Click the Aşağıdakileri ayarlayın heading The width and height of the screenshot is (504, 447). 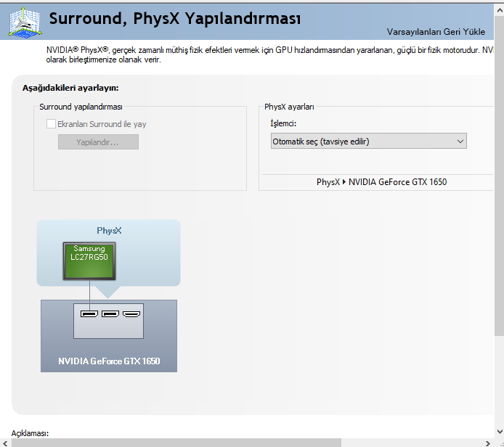point(70,88)
